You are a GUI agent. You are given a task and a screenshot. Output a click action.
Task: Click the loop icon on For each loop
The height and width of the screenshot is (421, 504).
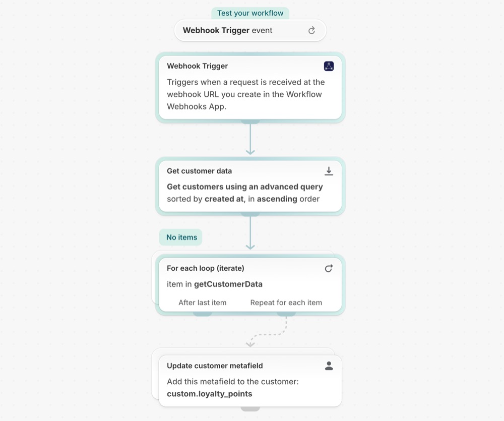329,268
